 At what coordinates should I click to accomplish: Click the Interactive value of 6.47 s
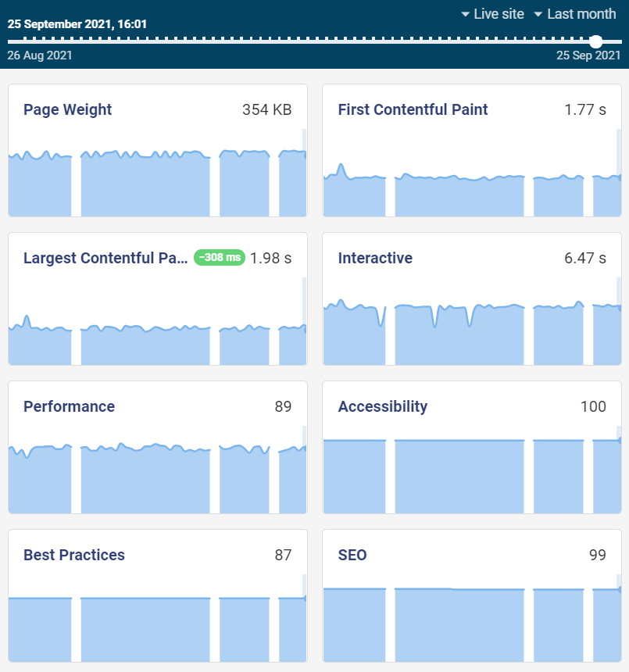[x=586, y=258]
